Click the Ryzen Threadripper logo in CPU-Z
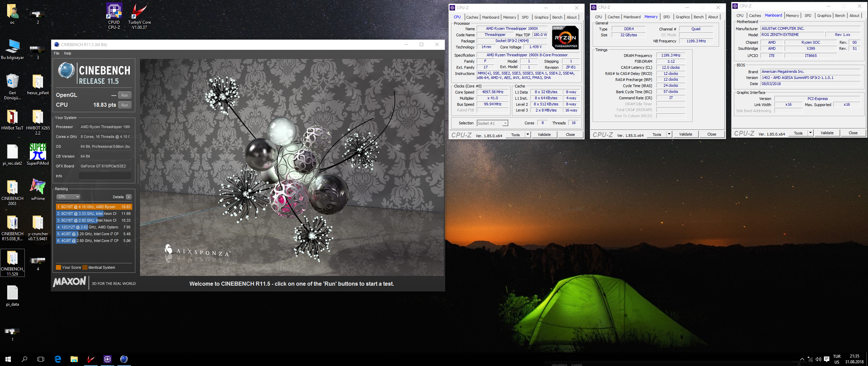Viewport: 868px width, 366px height. click(565, 38)
